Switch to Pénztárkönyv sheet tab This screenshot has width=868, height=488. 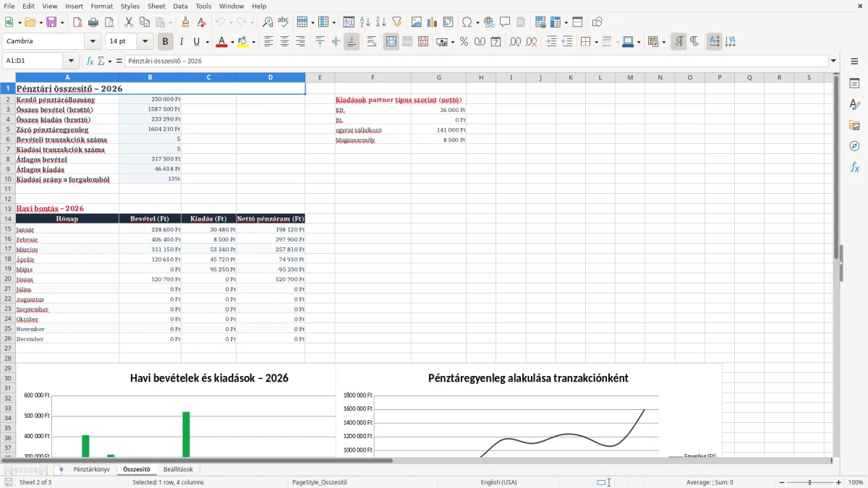tap(91, 469)
